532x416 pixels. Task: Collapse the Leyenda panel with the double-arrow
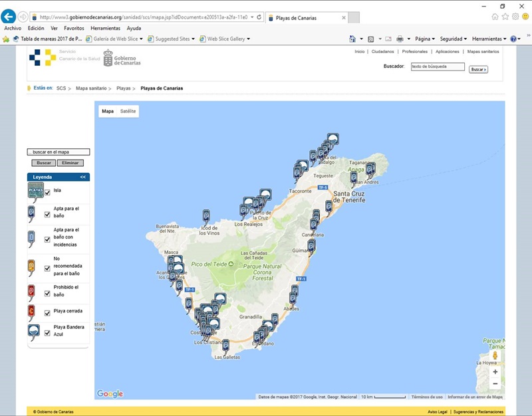tap(83, 177)
